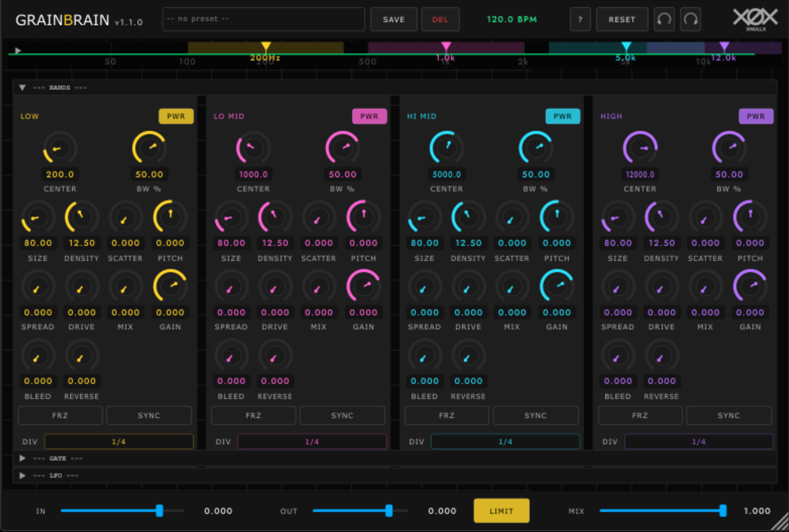
Task: Select the pink 1.0k band marker
Action: (x=446, y=47)
